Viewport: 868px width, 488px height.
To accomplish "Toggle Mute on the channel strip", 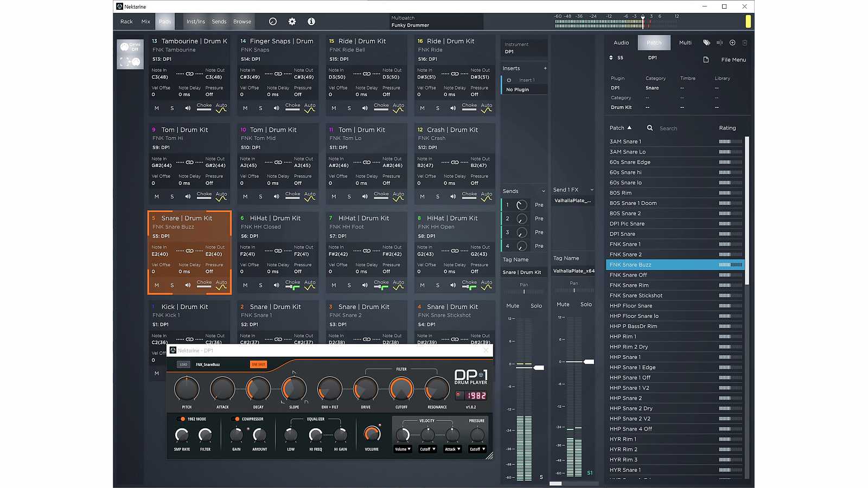I will (513, 306).
